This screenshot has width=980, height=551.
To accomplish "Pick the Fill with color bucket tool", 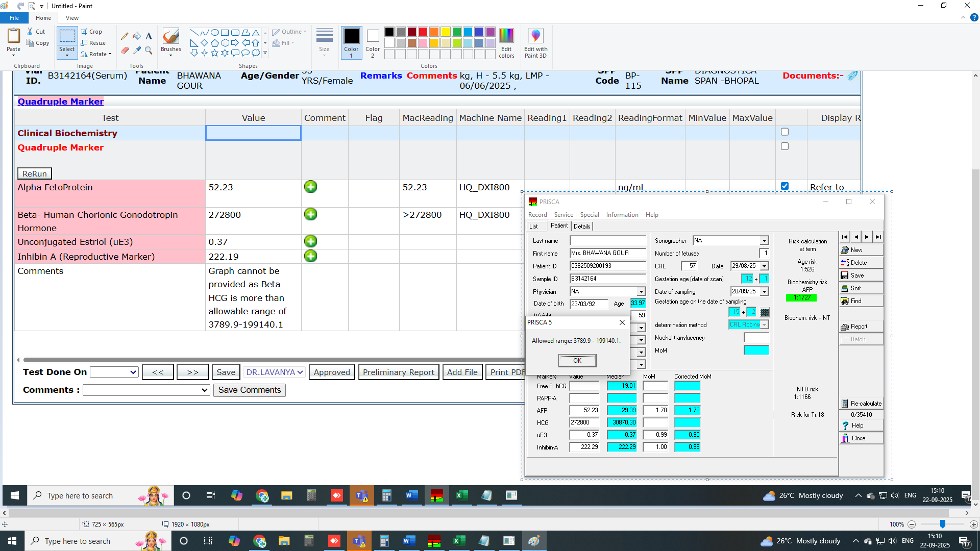I will [x=137, y=36].
